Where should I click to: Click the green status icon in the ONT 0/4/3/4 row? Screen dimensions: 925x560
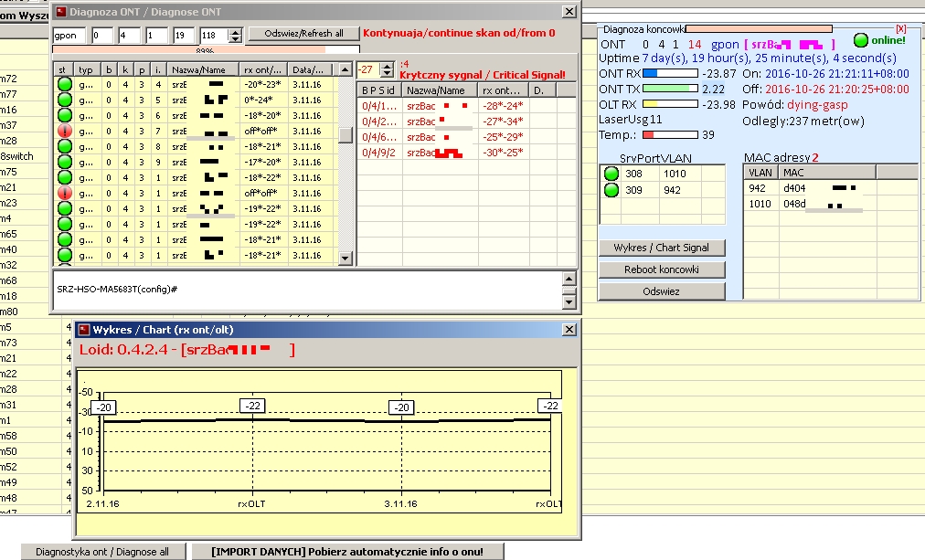coord(64,84)
